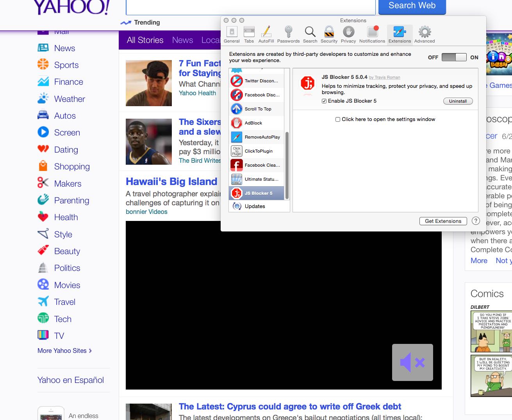
Task: Click More link in horoscope card
Action: click(x=479, y=261)
